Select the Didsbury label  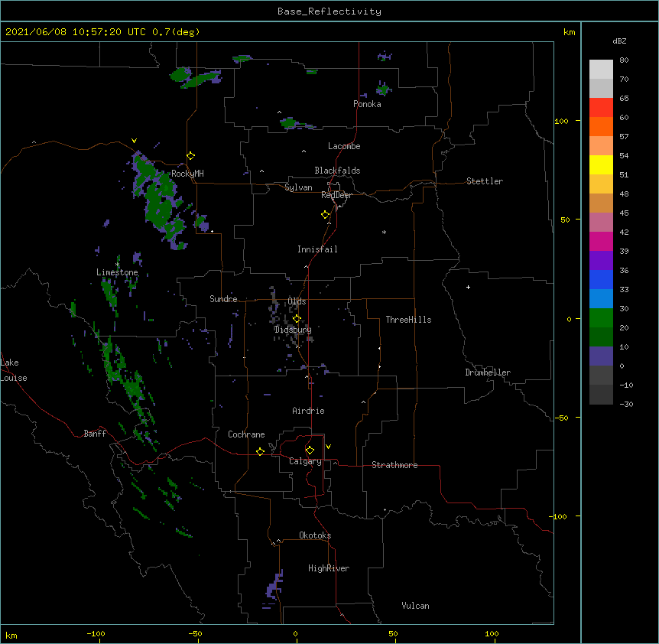point(293,330)
